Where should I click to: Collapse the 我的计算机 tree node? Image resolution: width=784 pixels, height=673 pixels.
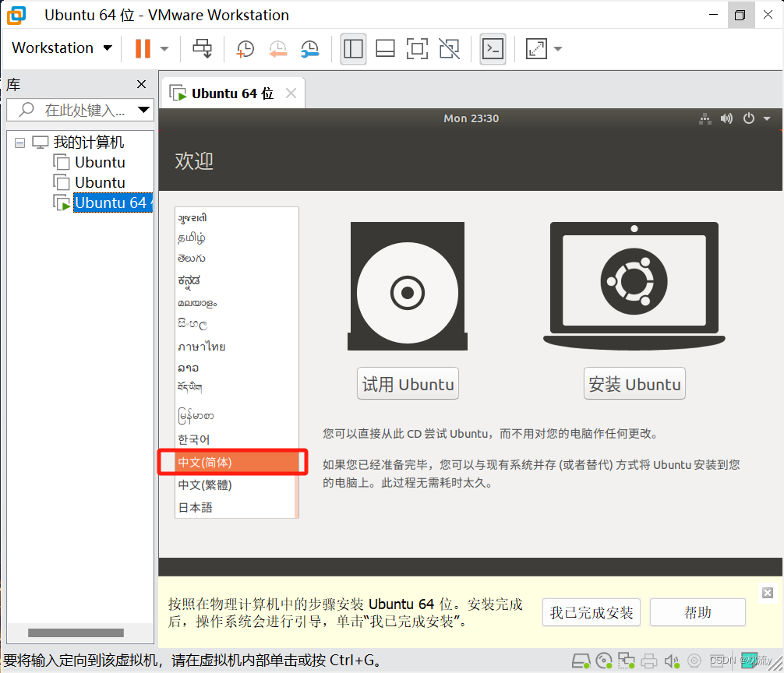(x=19, y=143)
